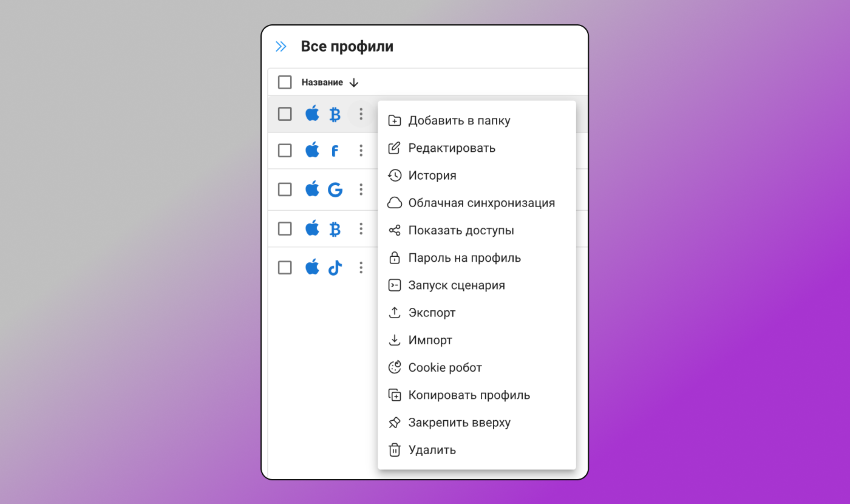Click the blue double-chevron sidebar icon
Viewport: 850px width, 504px height.
pos(280,46)
